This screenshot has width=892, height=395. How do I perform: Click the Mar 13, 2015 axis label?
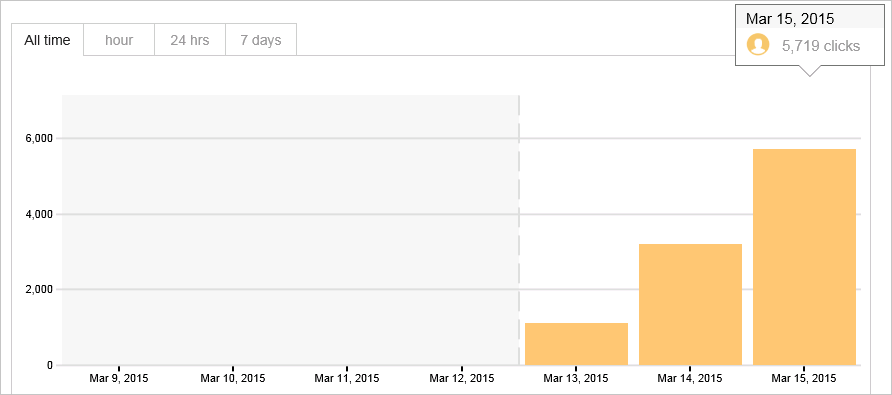tap(576, 378)
